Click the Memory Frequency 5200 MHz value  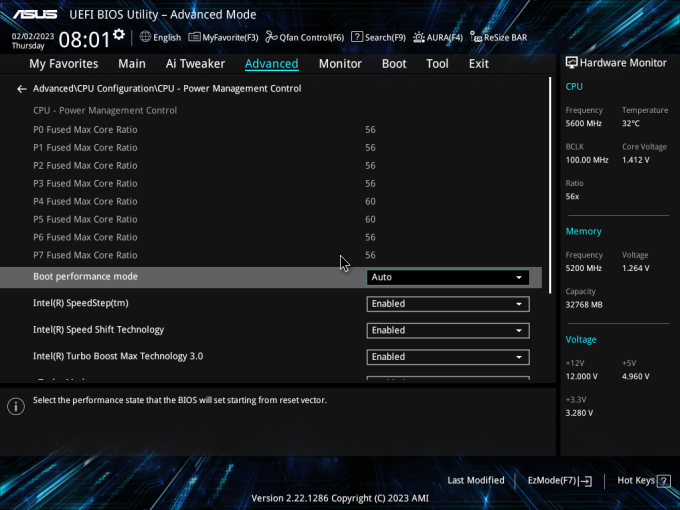pyautogui.click(x=584, y=268)
